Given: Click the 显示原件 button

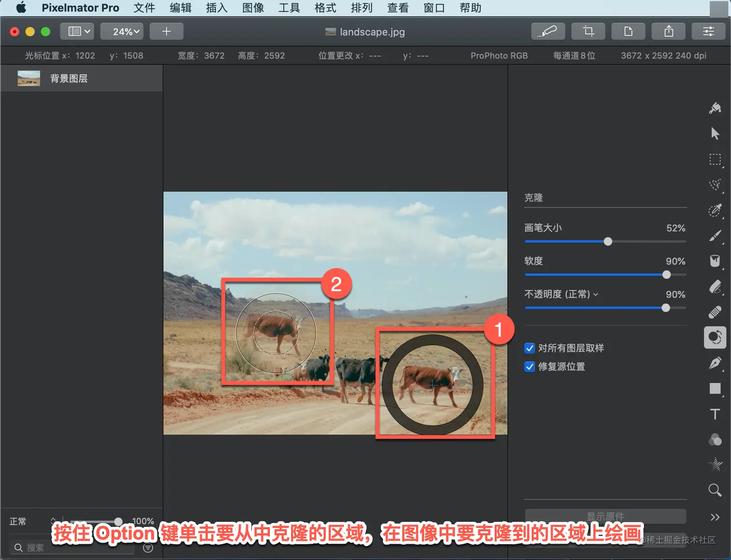Looking at the screenshot, I should click(605, 516).
